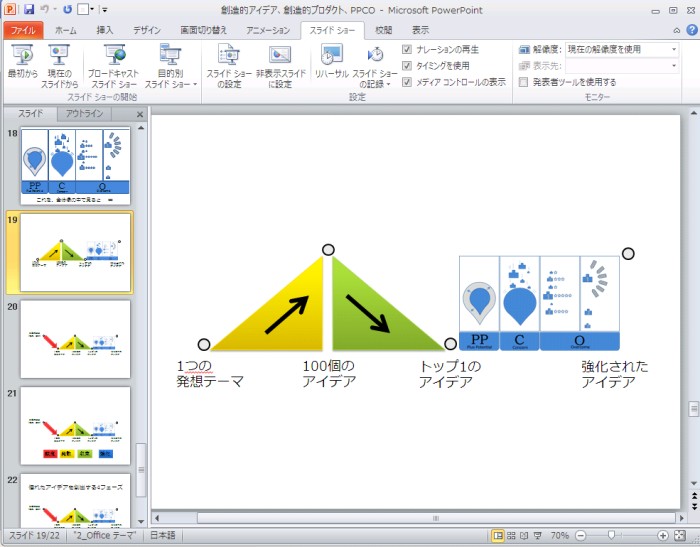The width and height of the screenshot is (700, 547).
Task: Switch to Normal view in status bar
Action: [498, 535]
